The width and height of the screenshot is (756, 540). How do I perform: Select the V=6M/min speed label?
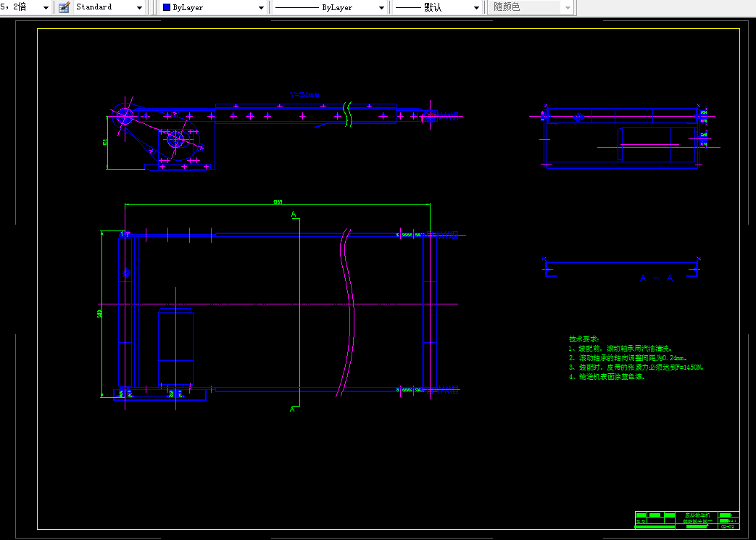click(304, 95)
